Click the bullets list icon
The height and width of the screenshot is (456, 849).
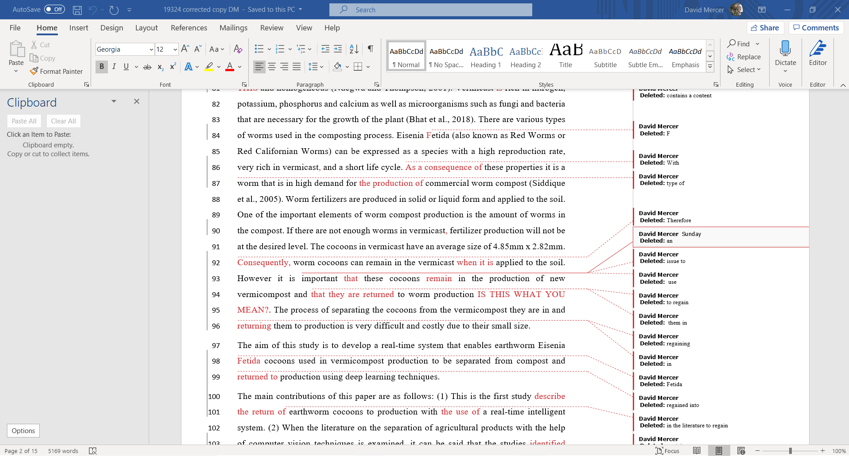point(259,49)
